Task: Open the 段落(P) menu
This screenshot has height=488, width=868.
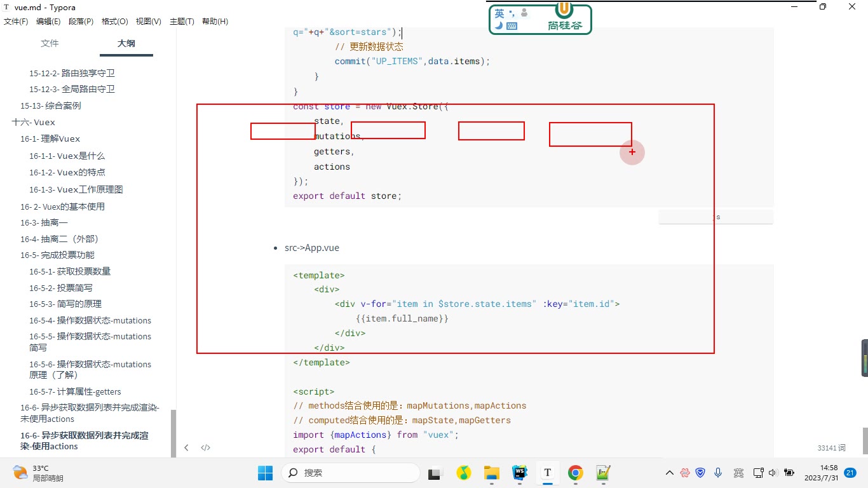Action: pos(81,22)
